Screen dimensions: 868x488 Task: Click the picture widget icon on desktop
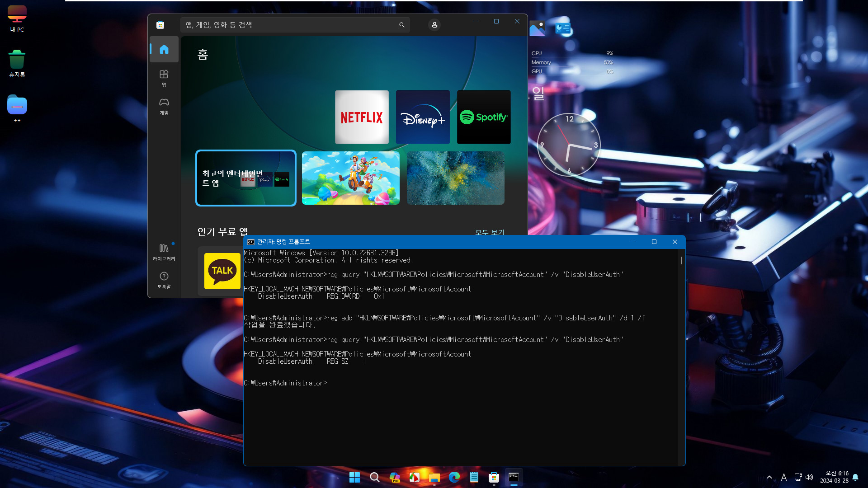pyautogui.click(x=537, y=29)
